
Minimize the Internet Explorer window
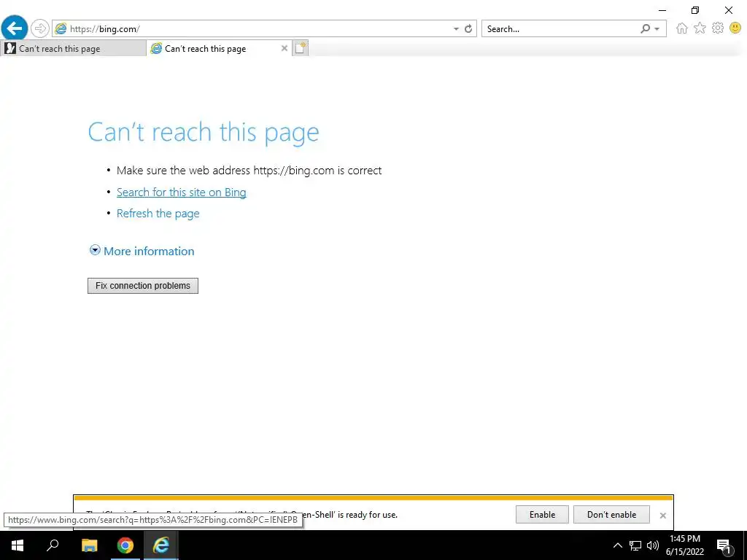tap(662, 10)
